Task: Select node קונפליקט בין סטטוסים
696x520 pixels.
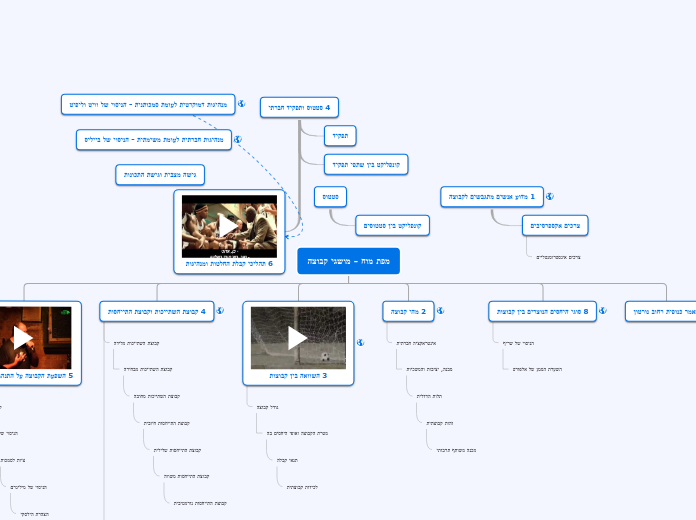Action: pyautogui.click(x=392, y=226)
